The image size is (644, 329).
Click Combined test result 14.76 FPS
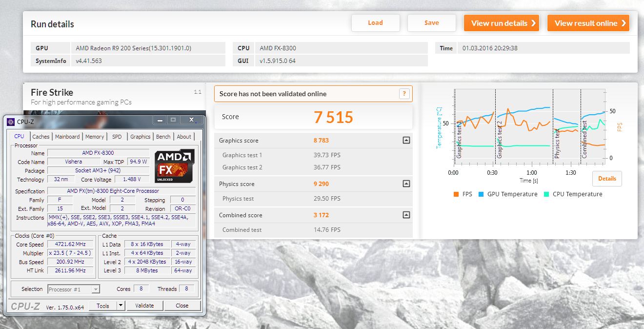pos(327,230)
